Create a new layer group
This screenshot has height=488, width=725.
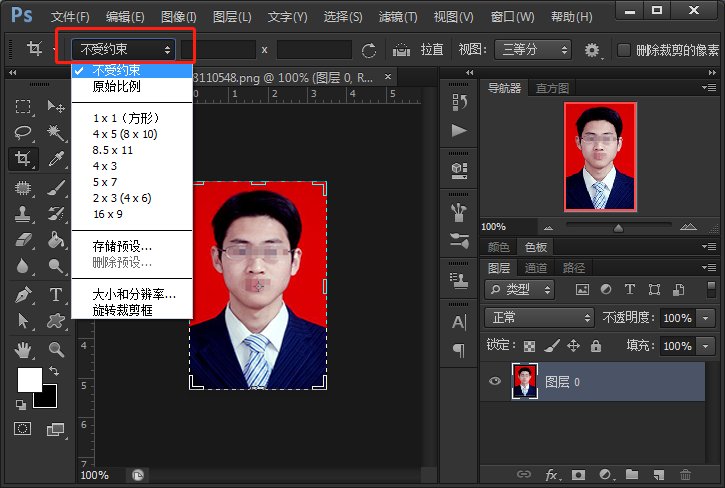point(632,474)
